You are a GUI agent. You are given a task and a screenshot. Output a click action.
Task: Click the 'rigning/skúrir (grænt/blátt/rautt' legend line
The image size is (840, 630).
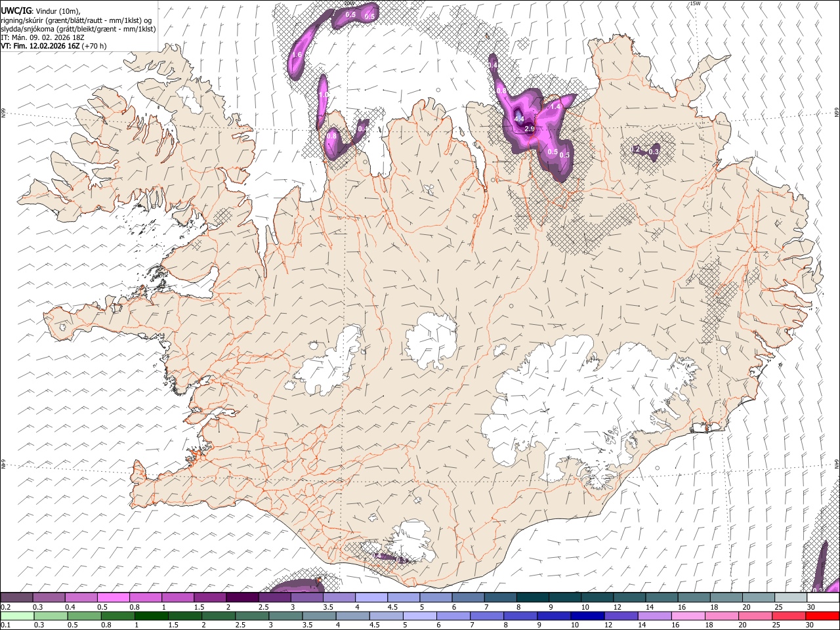[76, 20]
